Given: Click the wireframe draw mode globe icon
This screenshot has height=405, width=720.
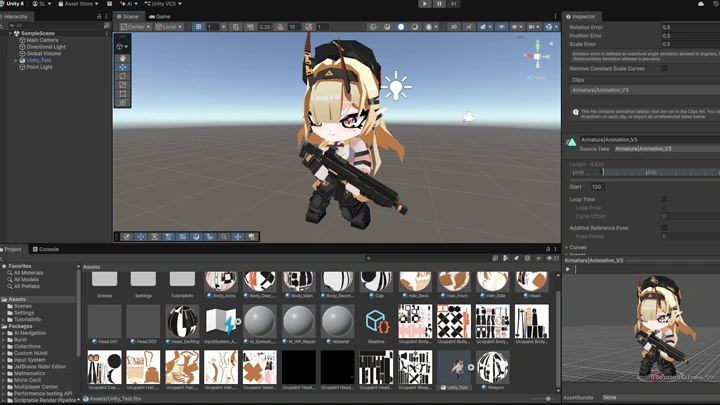Looking at the screenshot, I should click(373, 27).
